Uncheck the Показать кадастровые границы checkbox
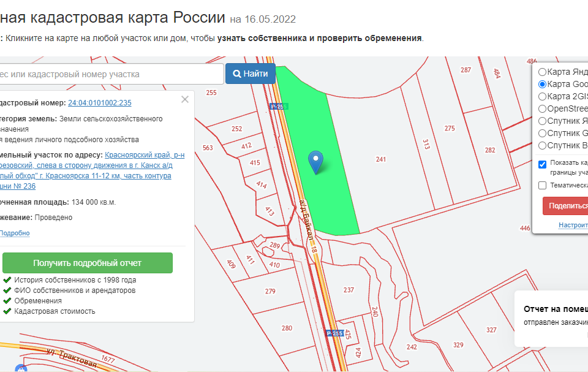The width and height of the screenshot is (588, 372). (542, 164)
